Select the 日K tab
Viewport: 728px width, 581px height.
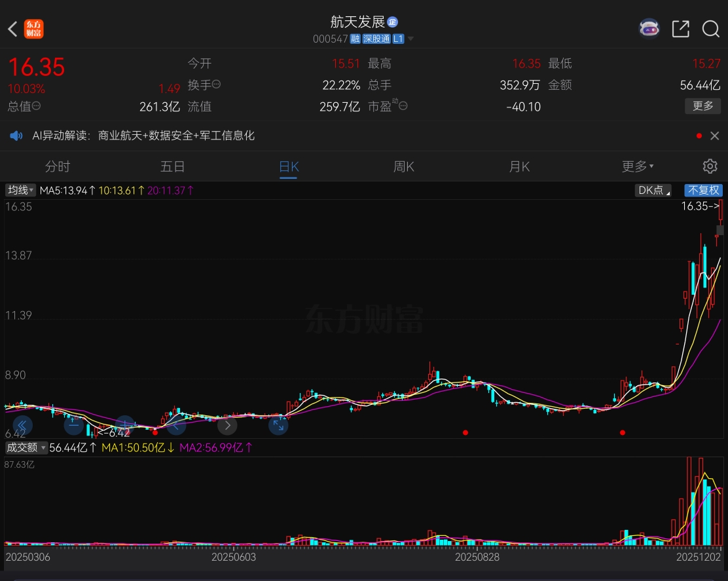pos(288,166)
